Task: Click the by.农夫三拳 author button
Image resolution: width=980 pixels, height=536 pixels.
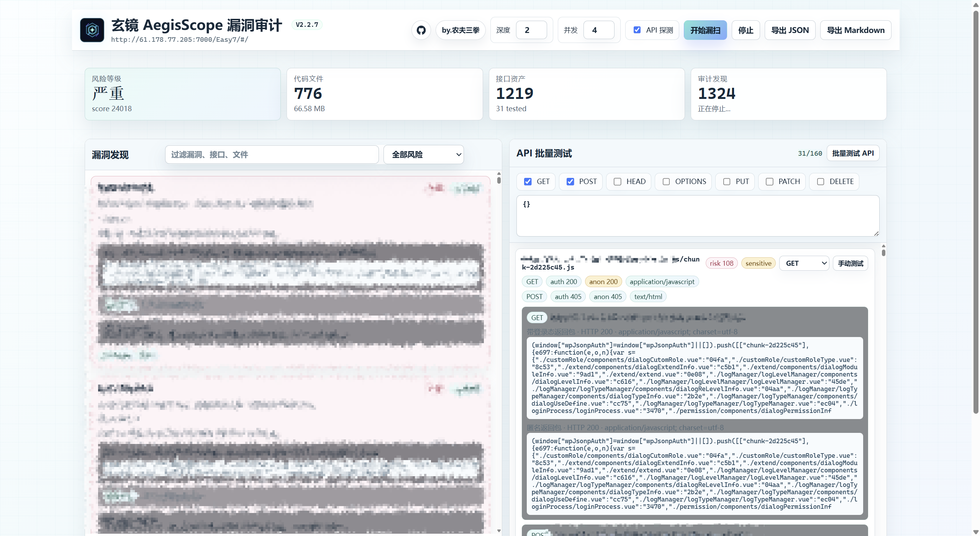Action: click(x=461, y=30)
